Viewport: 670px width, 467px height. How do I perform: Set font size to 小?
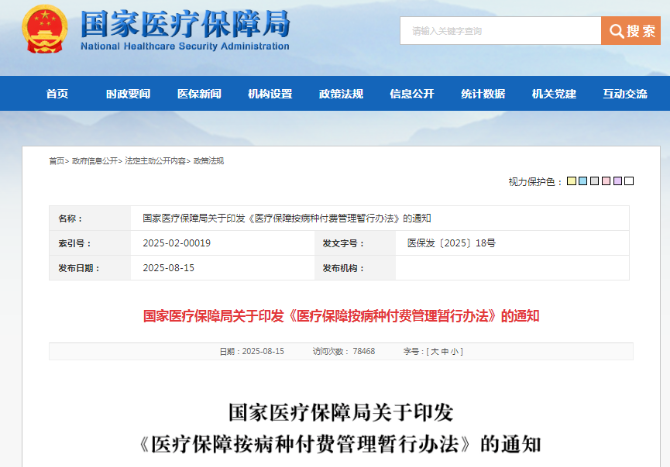[x=455, y=352]
